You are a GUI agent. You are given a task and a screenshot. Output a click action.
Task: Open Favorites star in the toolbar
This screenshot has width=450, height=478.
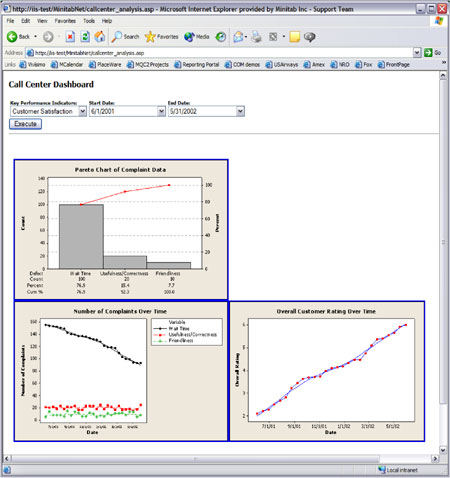click(x=162, y=37)
